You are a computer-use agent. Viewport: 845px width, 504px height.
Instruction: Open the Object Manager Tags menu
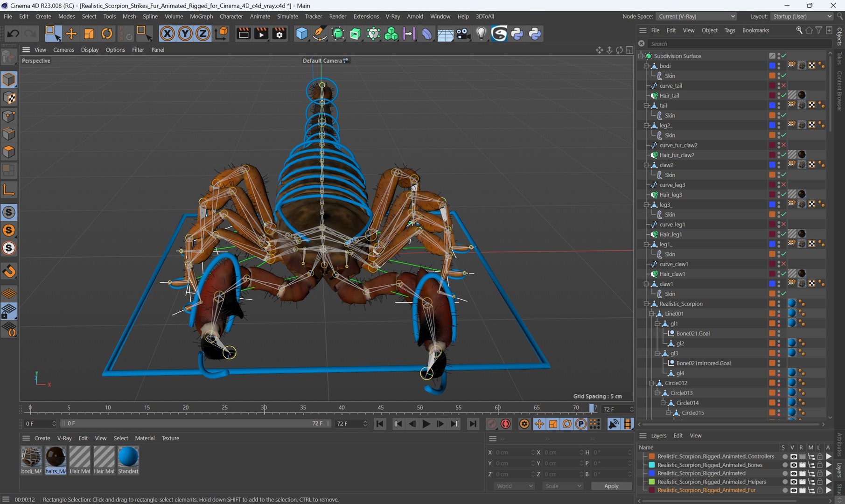[730, 30]
